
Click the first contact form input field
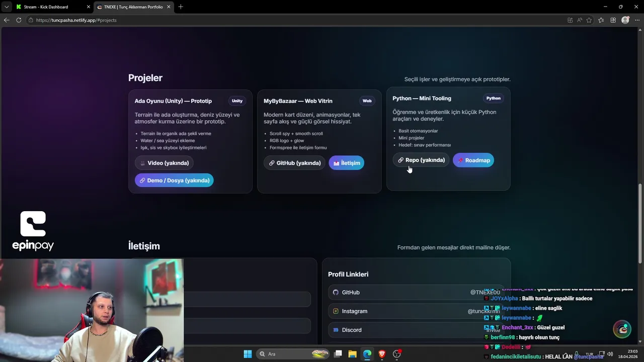coord(247,299)
